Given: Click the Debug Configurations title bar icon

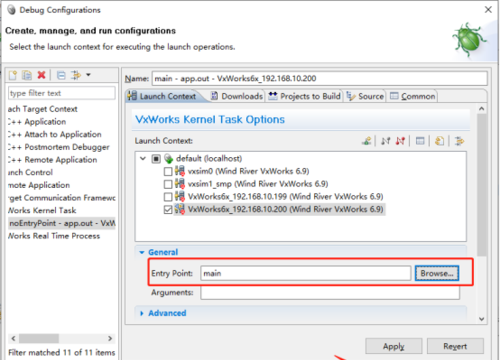Looking at the screenshot, I should (11, 10).
